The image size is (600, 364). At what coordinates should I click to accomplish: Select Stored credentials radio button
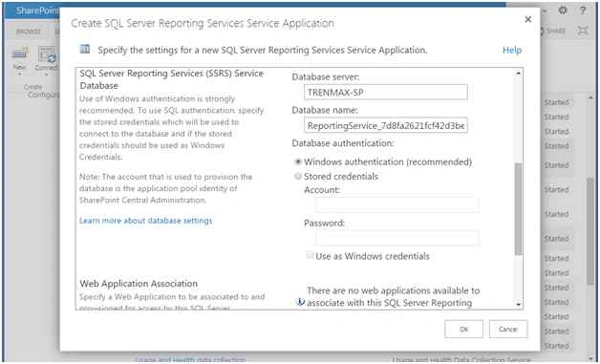pyautogui.click(x=298, y=177)
